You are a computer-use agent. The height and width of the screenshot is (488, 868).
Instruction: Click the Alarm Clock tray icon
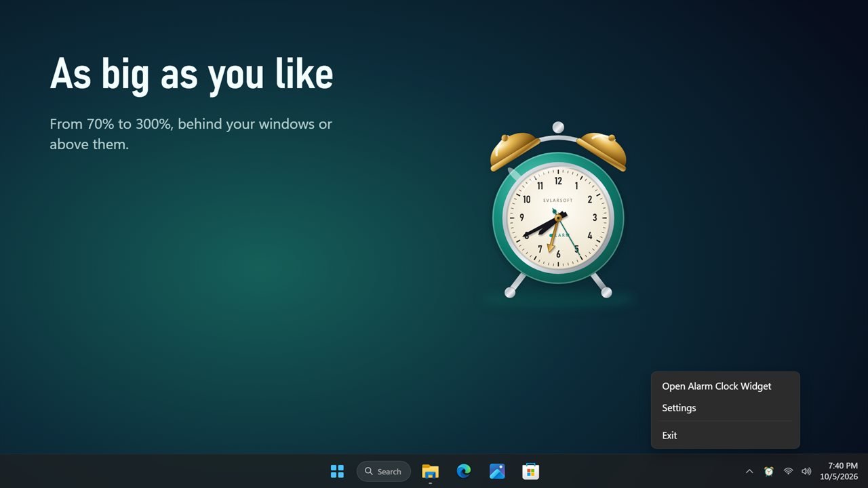(769, 471)
